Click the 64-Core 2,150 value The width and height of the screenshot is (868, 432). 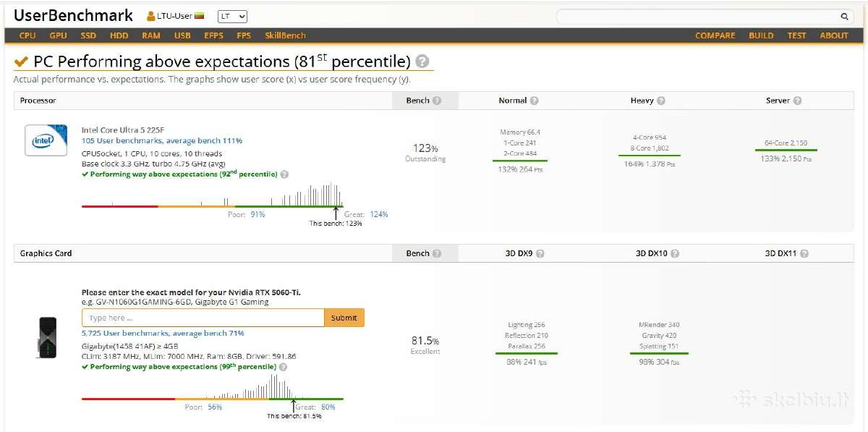(x=786, y=143)
